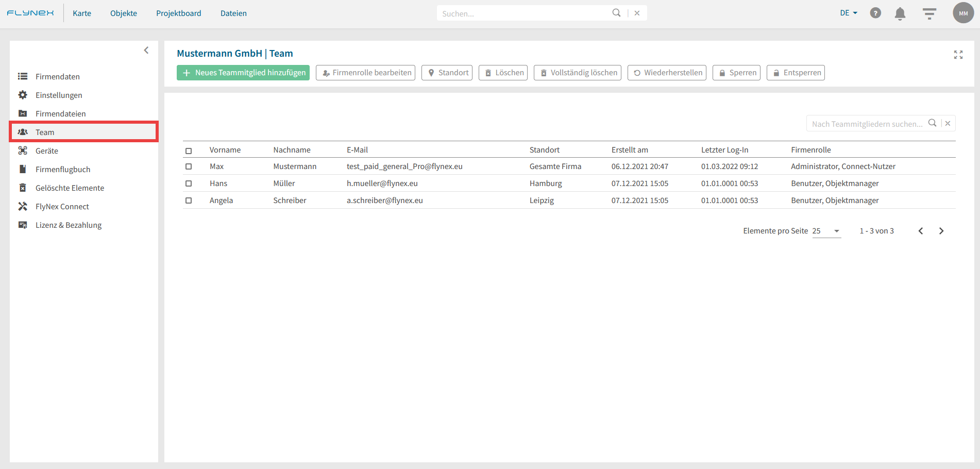980x469 pixels.
Task: Select the checkbox for Max Mustermann
Action: click(189, 166)
